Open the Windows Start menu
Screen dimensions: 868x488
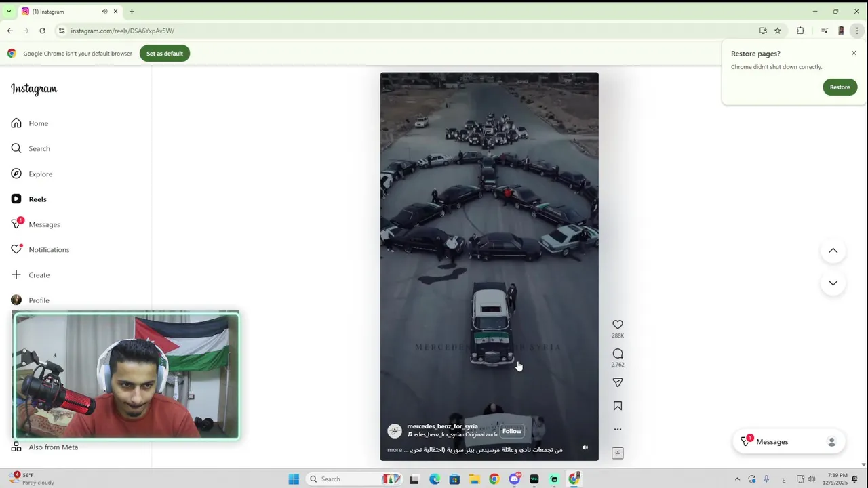click(294, 479)
